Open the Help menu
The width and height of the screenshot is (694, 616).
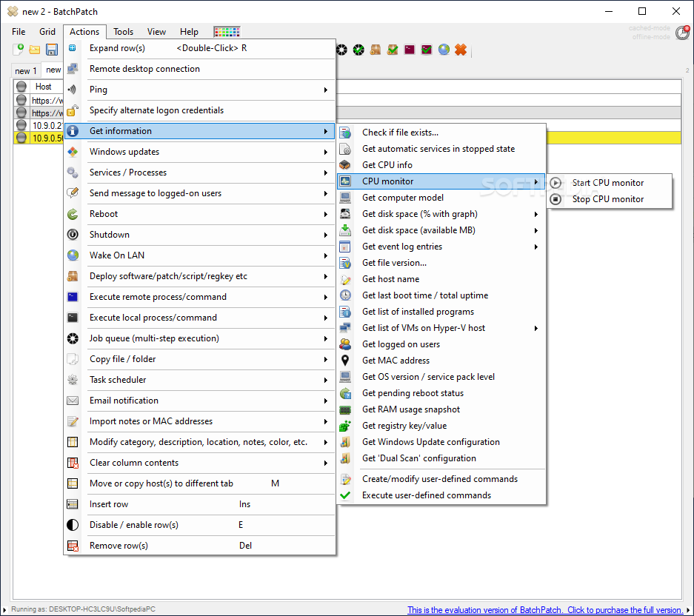(189, 32)
